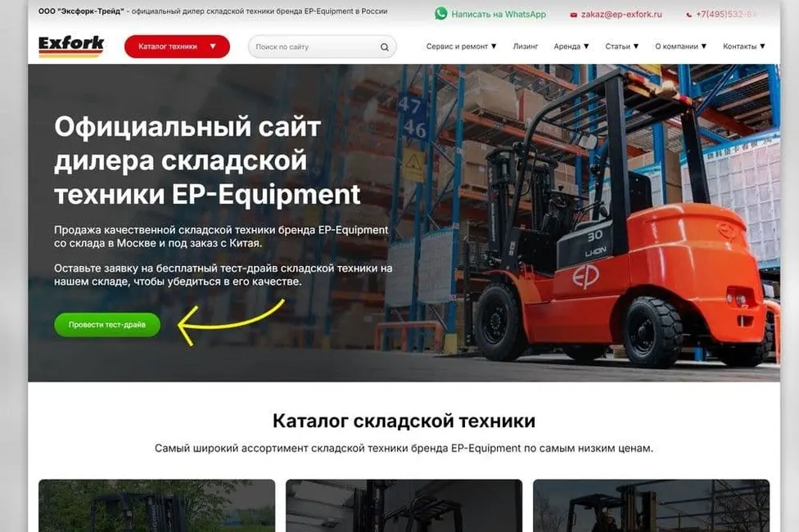This screenshot has width=799, height=532.
Task: Click the Оставьте заявку на бесплатный тест-драйв text
Action: 223,275
